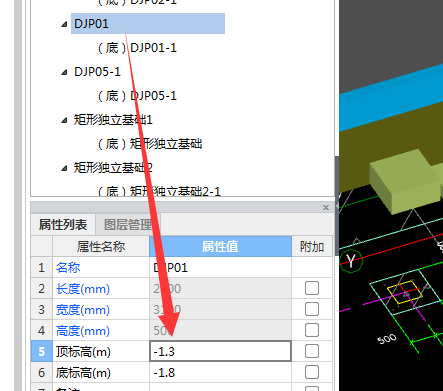Tick the 附加 checkbox for 高度(mm)
The image size is (443, 391).
(312, 330)
